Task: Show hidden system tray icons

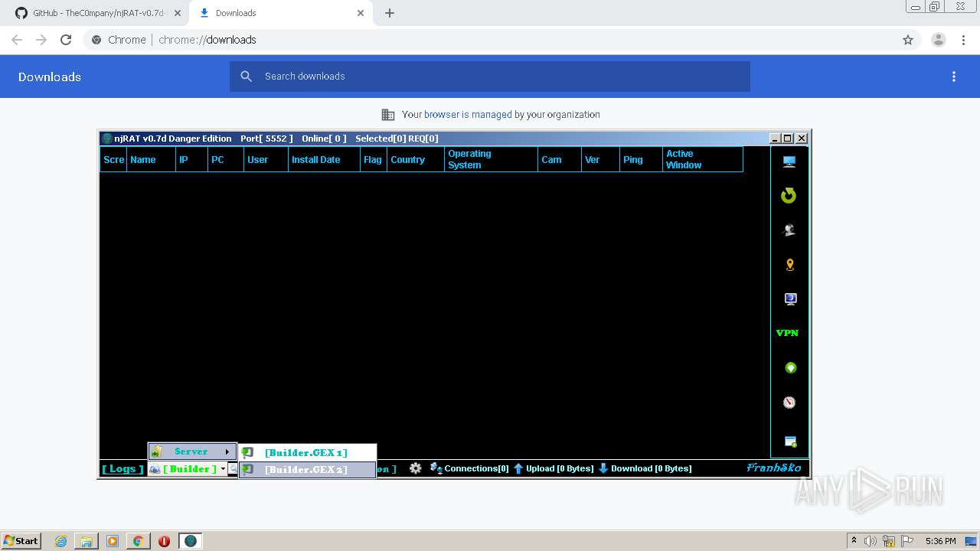Action: 854,541
